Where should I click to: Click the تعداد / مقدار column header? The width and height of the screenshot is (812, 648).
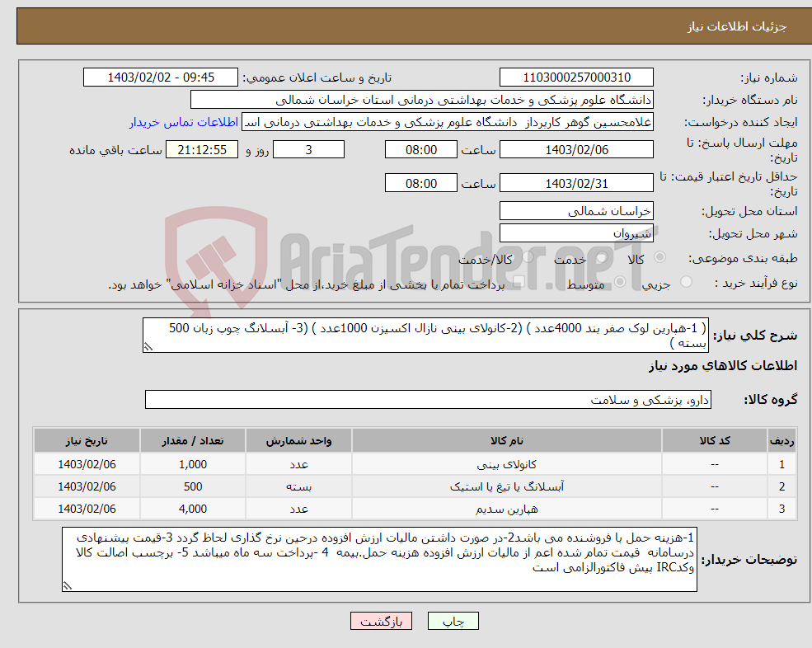pyautogui.click(x=193, y=440)
